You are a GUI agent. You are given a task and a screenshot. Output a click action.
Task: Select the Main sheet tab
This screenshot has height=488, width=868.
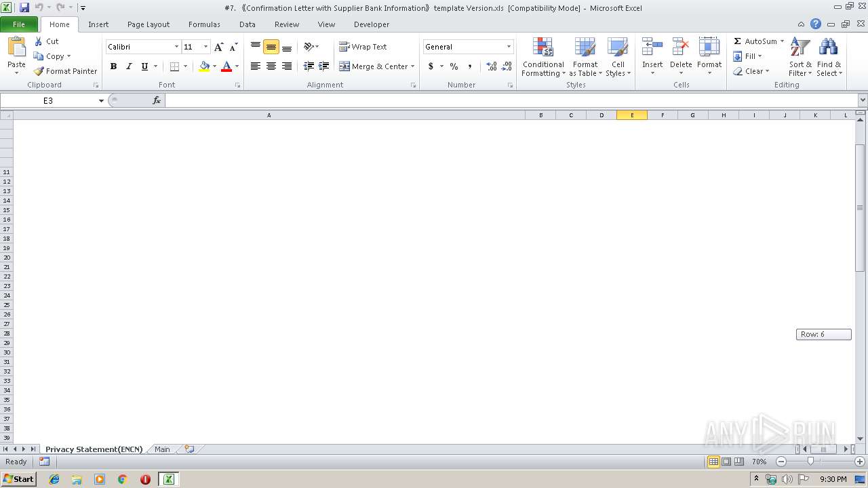click(x=162, y=449)
